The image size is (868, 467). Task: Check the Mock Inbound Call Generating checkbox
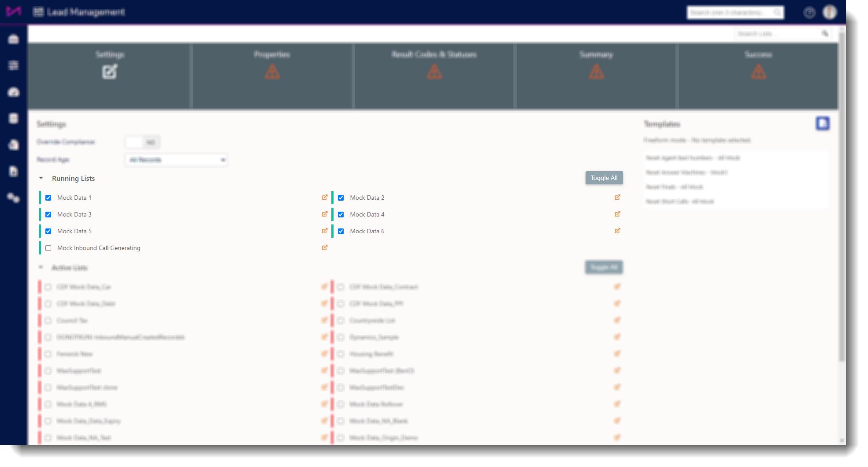tap(48, 248)
